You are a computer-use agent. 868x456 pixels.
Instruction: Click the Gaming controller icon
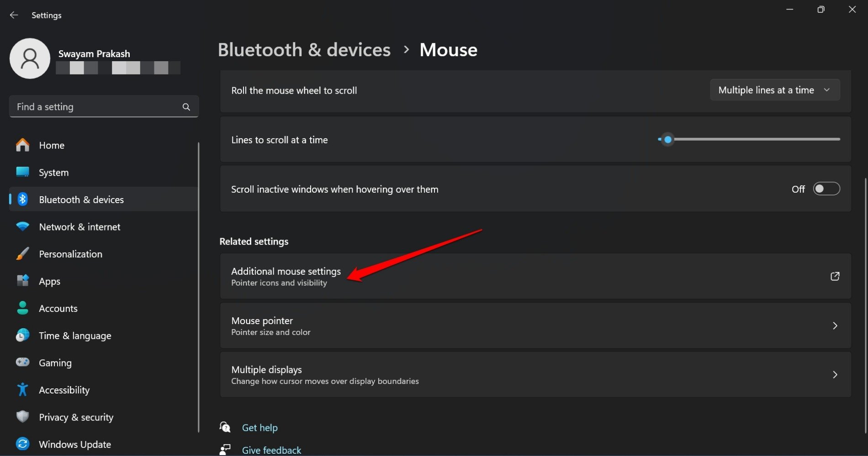coord(22,362)
